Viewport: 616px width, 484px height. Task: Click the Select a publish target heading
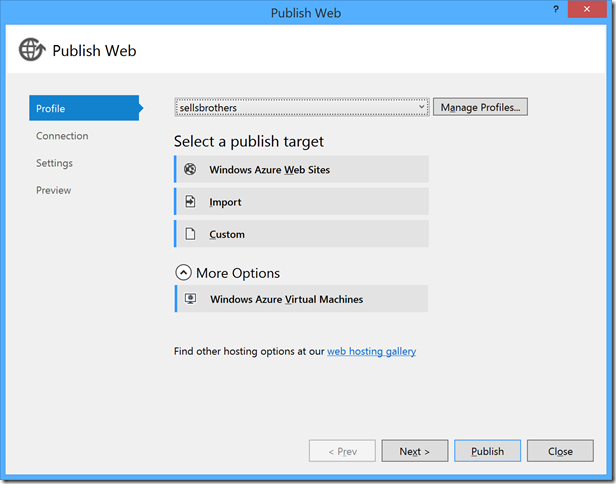(x=249, y=141)
